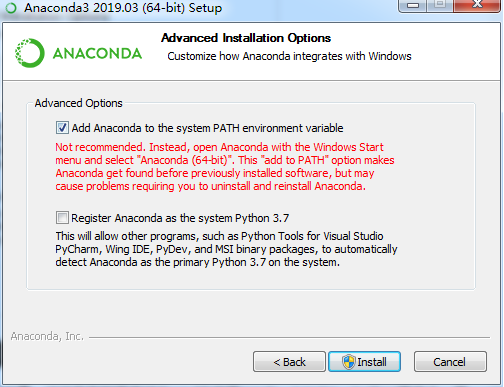Click the UAC shield icon on Install

point(349,362)
